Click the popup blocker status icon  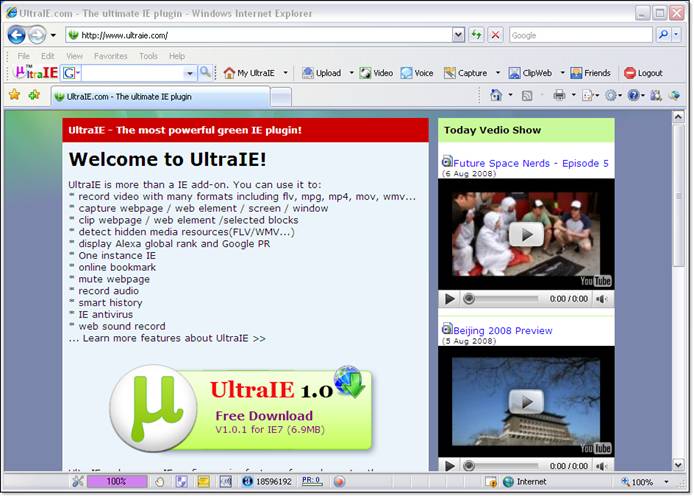click(x=490, y=482)
